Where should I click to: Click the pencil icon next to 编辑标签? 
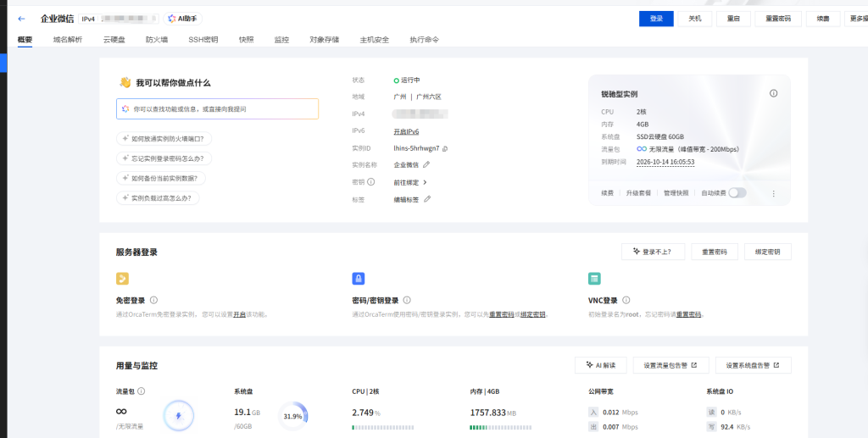click(427, 199)
